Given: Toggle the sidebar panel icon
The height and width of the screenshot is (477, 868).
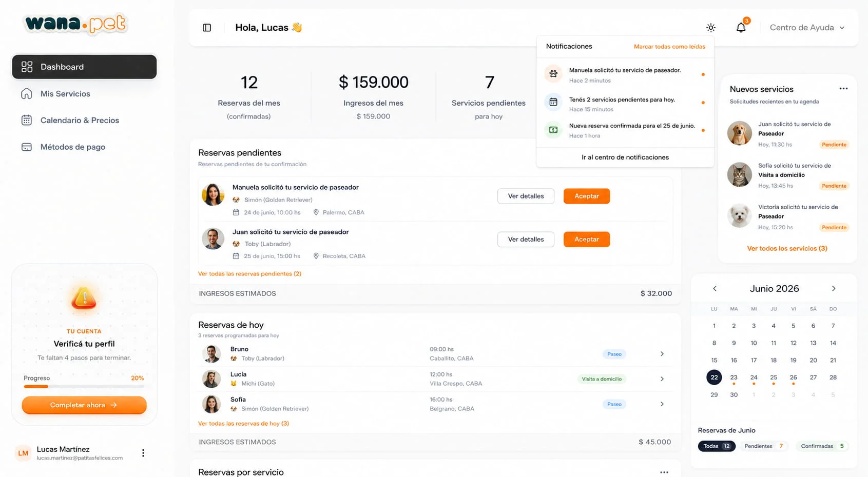Looking at the screenshot, I should 207,28.
